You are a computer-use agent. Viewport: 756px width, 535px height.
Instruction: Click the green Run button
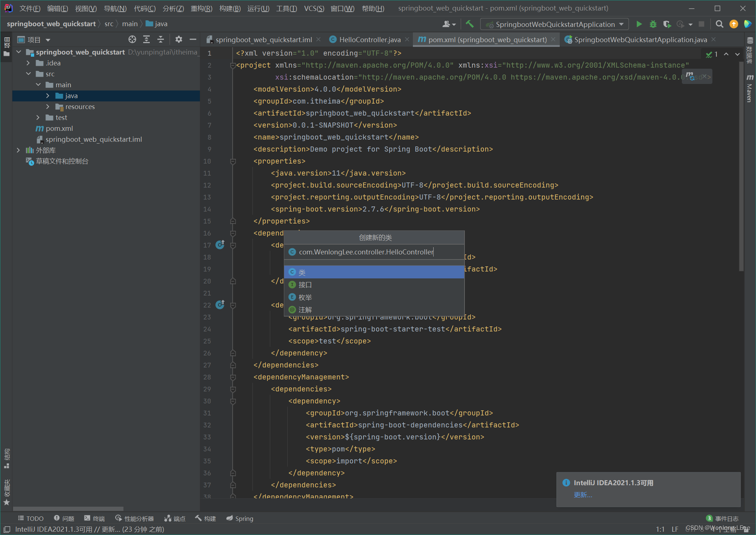[639, 24]
